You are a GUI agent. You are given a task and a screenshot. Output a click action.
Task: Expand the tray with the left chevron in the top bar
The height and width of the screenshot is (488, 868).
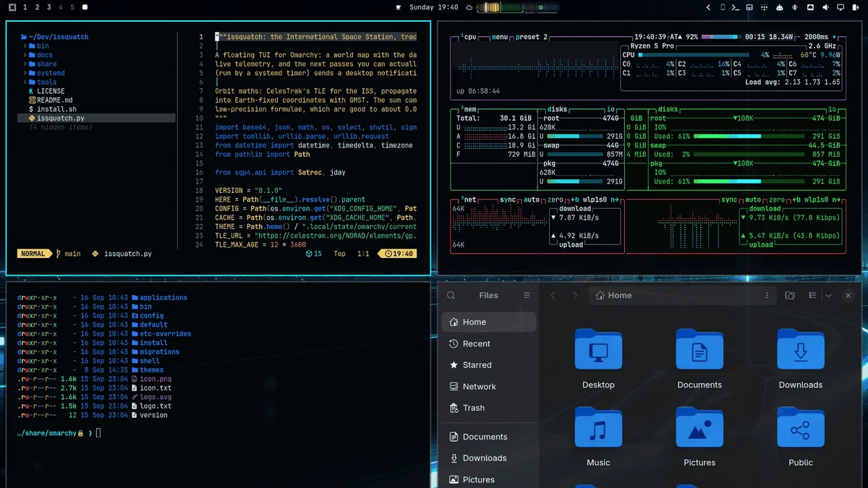[x=709, y=7]
